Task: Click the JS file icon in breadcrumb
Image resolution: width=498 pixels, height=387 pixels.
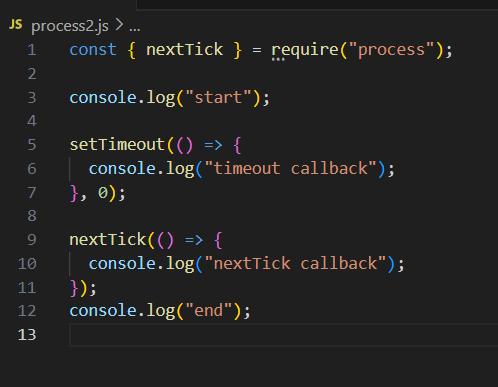Action: (x=16, y=24)
